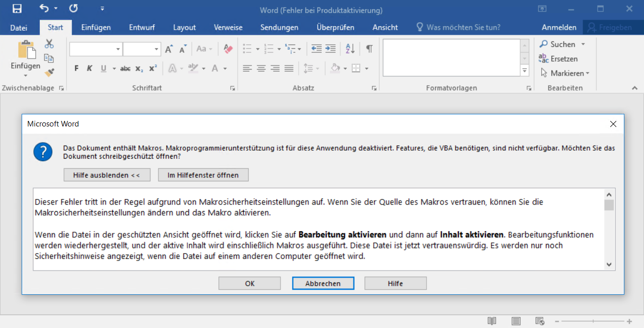The image size is (644, 328).
Task: Switch to the Einfügen ribbon tab
Action: [96, 27]
